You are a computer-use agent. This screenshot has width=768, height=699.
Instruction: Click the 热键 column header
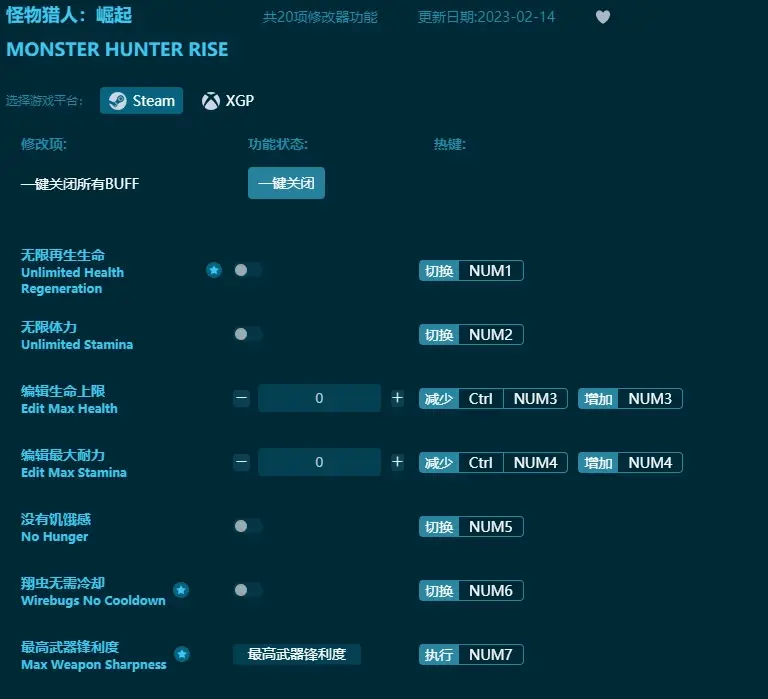pyautogui.click(x=450, y=144)
